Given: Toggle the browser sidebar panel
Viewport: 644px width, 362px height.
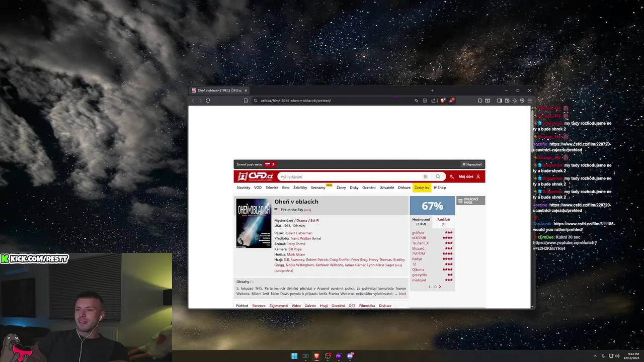Looking at the screenshot, I should (499, 101).
